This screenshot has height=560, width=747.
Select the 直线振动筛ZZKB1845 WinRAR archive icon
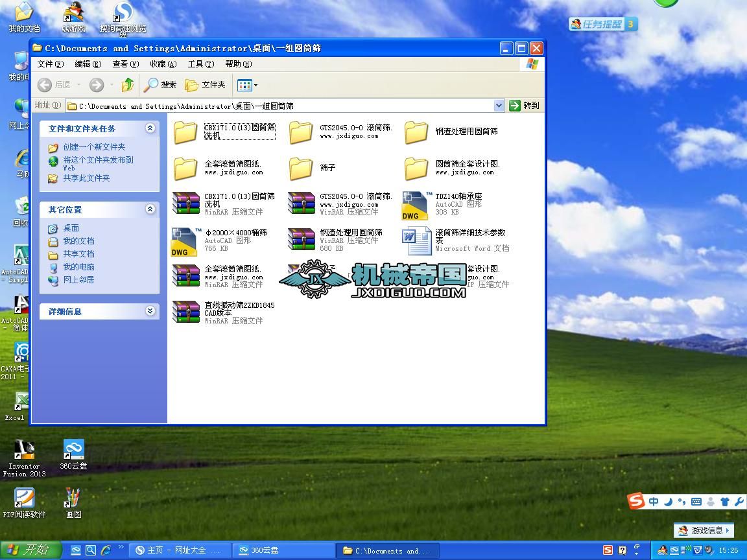click(x=185, y=313)
